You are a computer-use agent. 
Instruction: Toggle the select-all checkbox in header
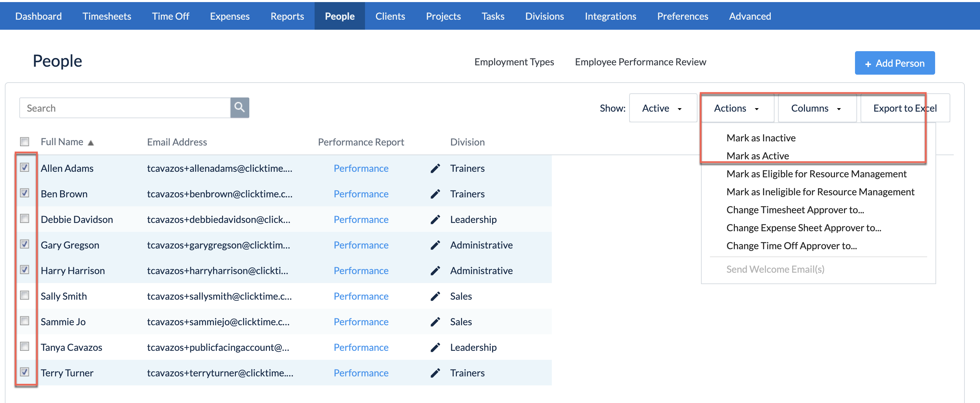25,142
